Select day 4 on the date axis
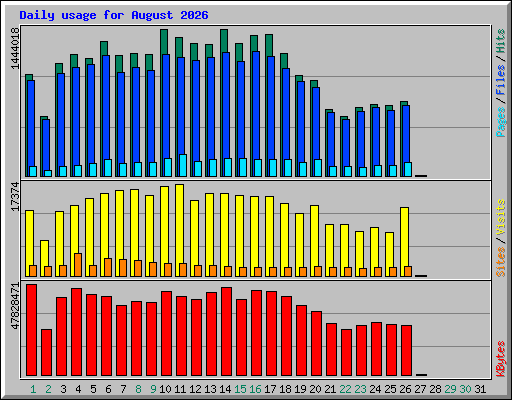512x400 pixels. (x=78, y=389)
